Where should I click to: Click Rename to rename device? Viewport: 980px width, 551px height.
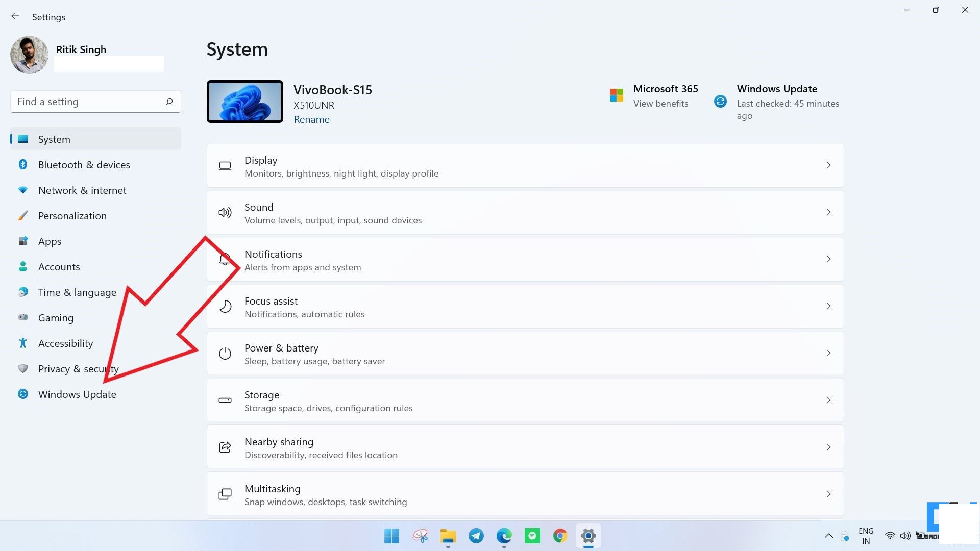(311, 119)
